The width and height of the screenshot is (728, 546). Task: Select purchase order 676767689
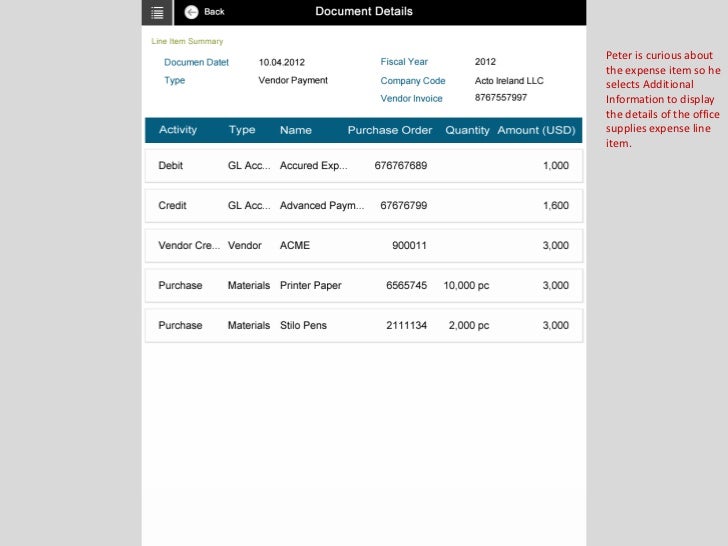(x=401, y=166)
